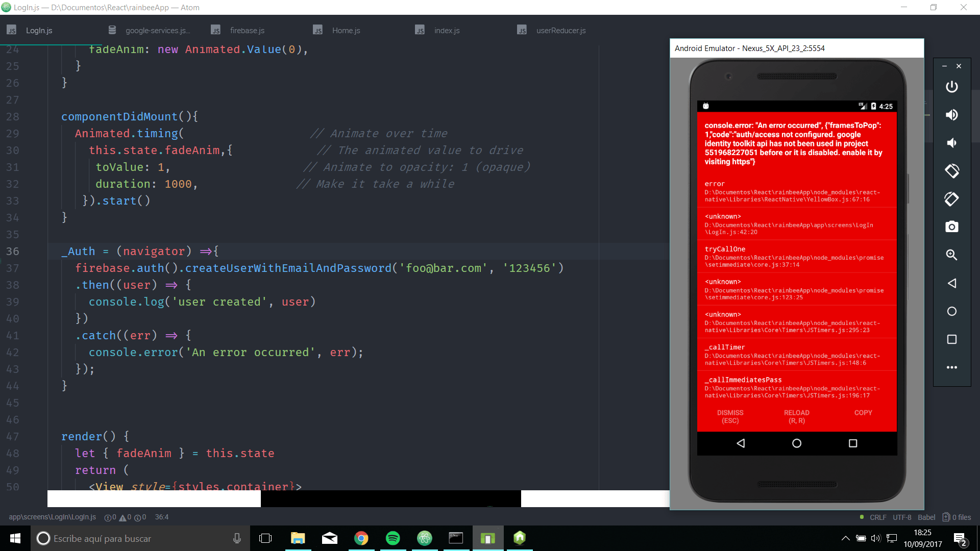This screenshot has width=980, height=551.
Task: Click the Babel grammar selector in status bar
Action: tap(926, 517)
